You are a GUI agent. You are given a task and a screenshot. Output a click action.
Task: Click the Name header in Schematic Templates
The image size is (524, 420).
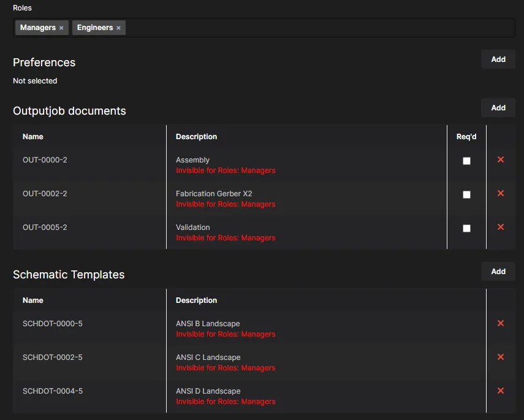pyautogui.click(x=32, y=300)
